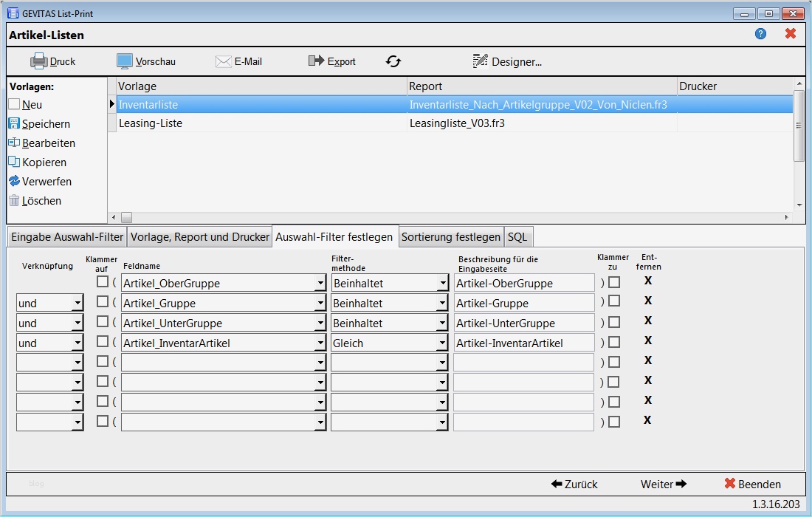Select the Inventarliste template row
The height and width of the screenshot is (517, 812).
point(455,104)
